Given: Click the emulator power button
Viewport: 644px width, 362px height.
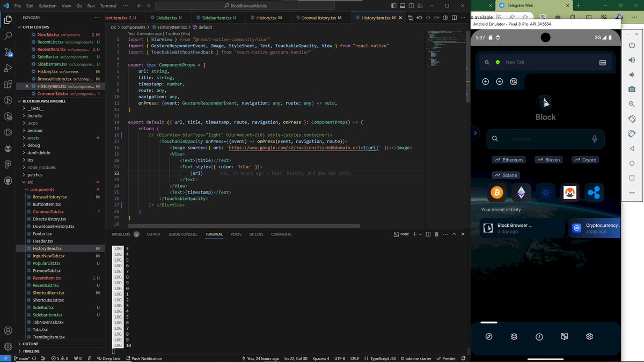Looking at the screenshot, I should [632, 45].
